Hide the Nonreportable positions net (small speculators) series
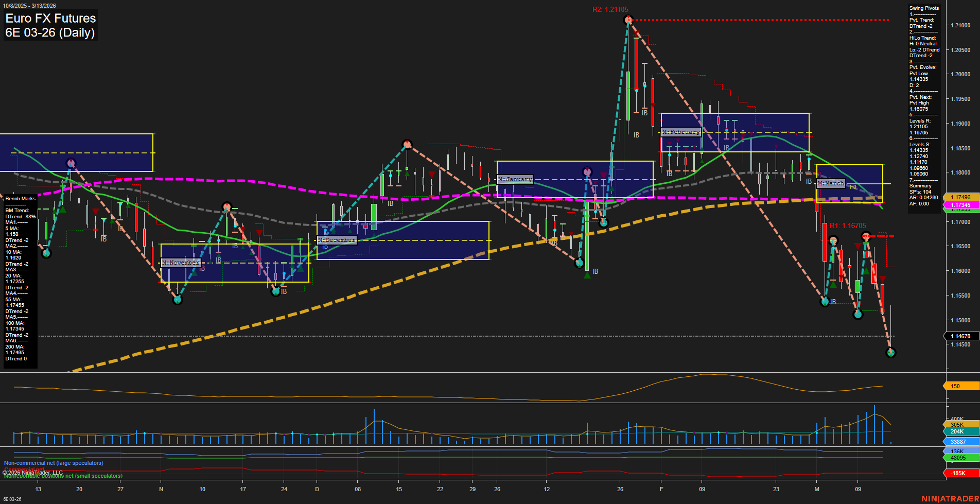 [63, 476]
